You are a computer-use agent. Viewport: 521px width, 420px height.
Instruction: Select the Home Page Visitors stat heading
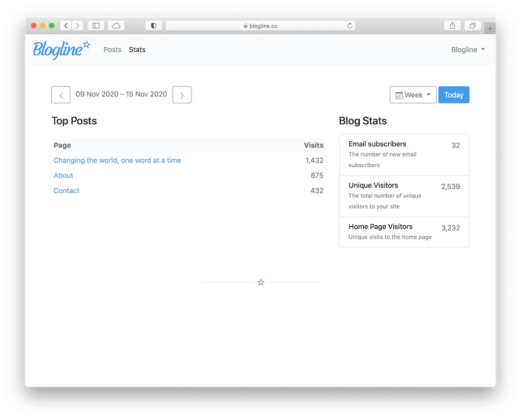click(381, 226)
